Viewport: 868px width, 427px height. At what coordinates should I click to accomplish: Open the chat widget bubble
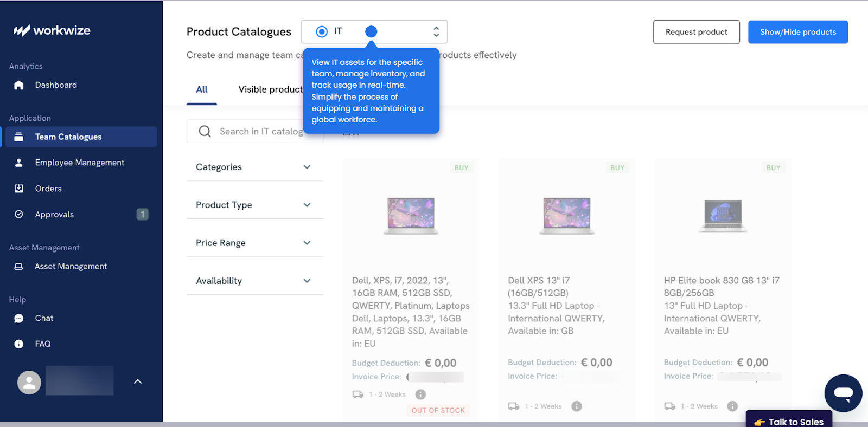click(x=843, y=393)
